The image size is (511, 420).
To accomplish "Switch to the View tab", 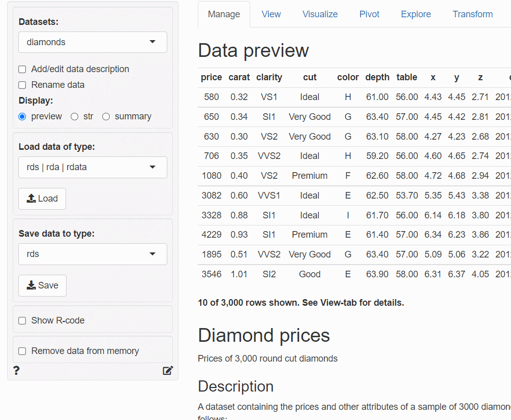I will pos(271,14).
